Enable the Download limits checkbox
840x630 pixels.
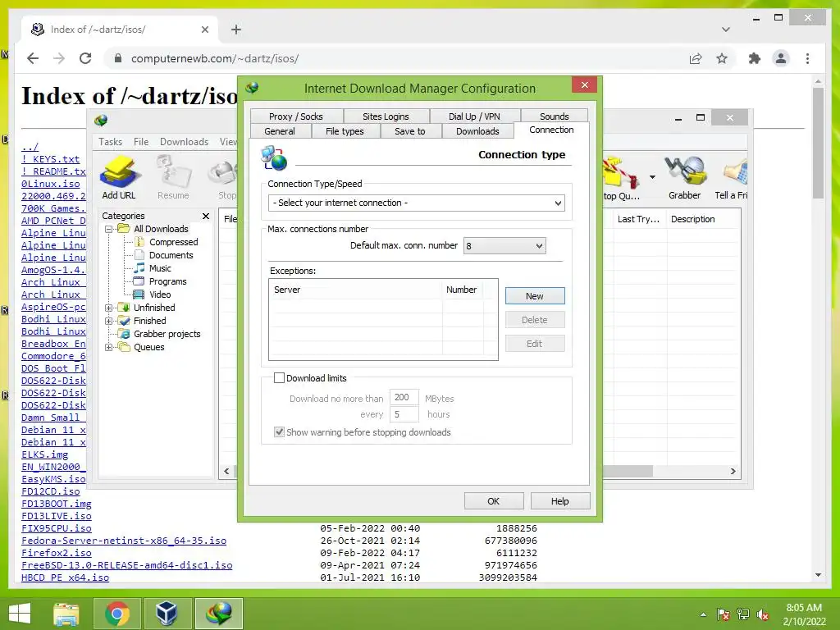279,378
